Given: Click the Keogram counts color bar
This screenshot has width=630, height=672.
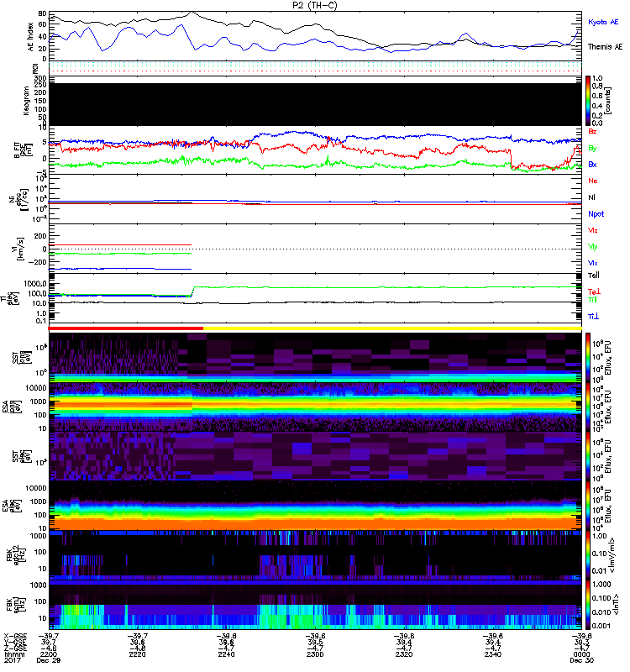Looking at the screenshot, I should [x=588, y=100].
